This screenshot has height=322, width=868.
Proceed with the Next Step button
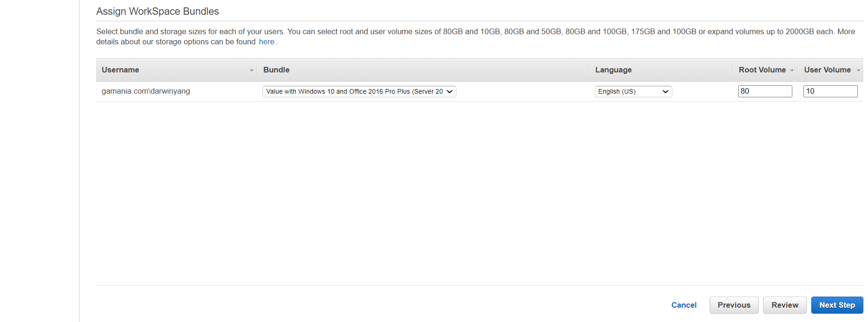837,305
